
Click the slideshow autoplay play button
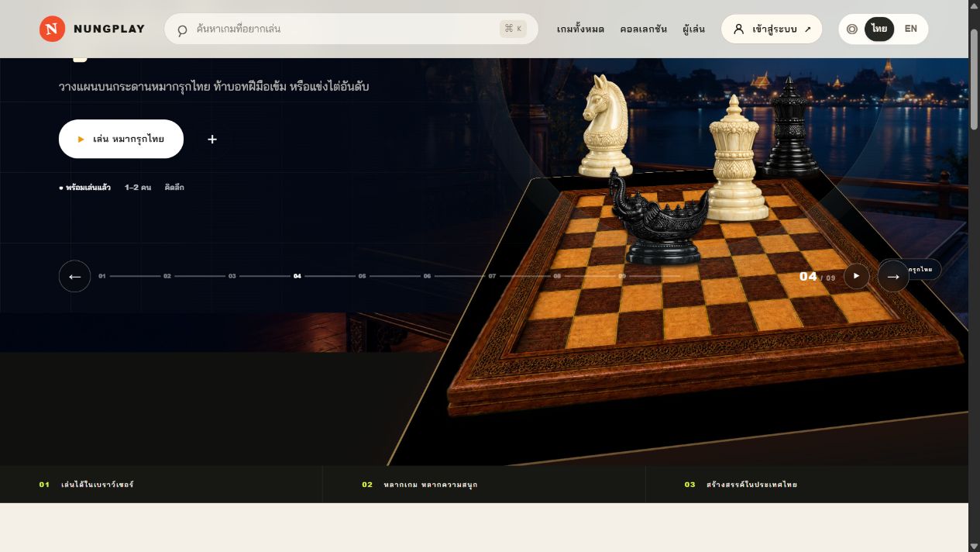(856, 276)
